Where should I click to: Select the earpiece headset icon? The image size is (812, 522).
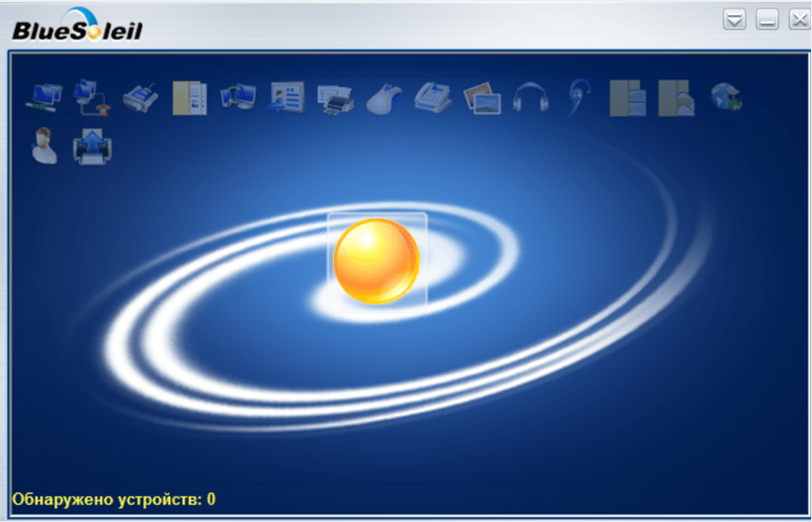(577, 97)
